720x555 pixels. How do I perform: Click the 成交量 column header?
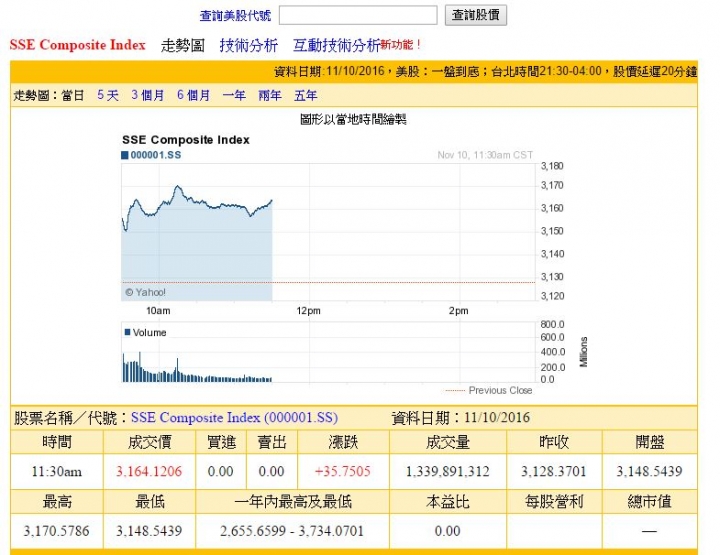(x=448, y=442)
